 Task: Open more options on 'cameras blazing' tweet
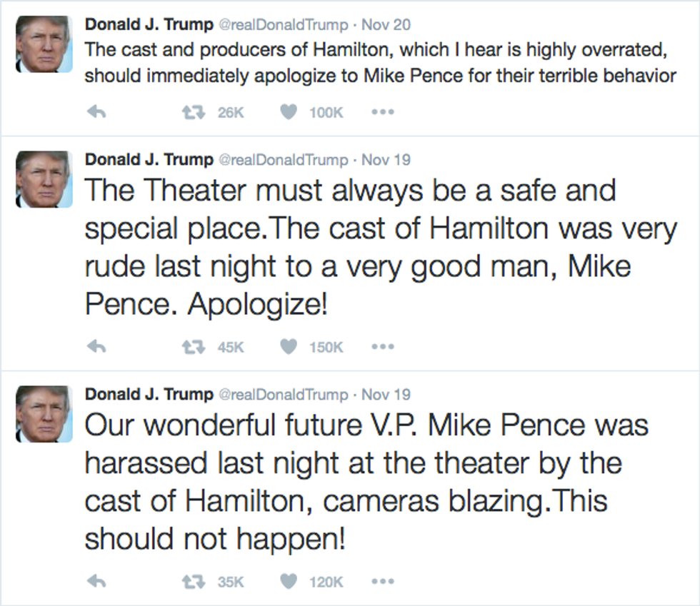[383, 582]
